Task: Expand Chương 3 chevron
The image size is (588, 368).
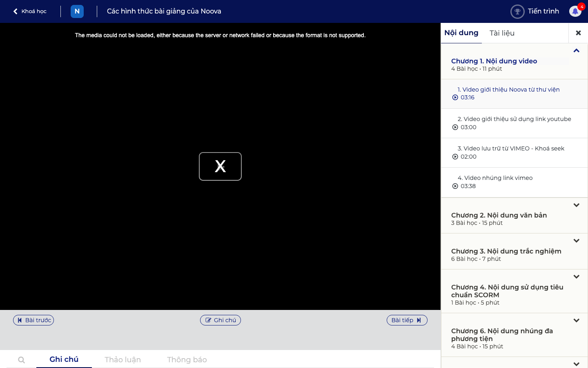Action: pos(577,241)
